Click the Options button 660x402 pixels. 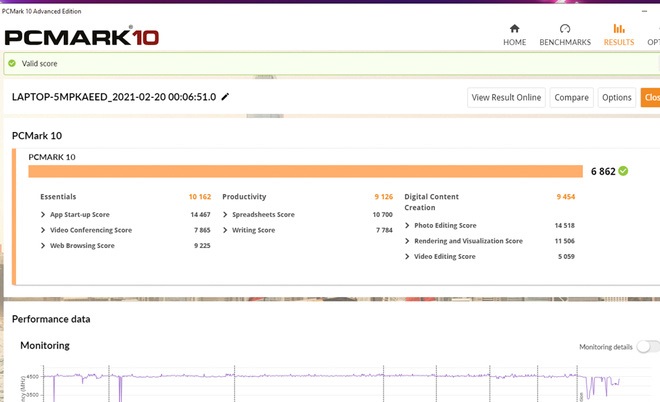point(617,98)
